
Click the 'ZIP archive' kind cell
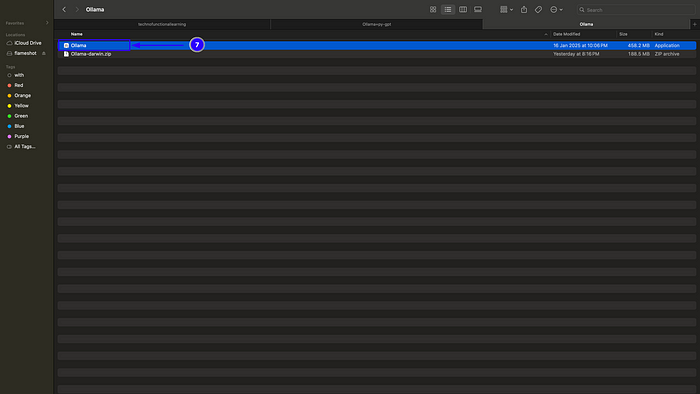tap(667, 54)
